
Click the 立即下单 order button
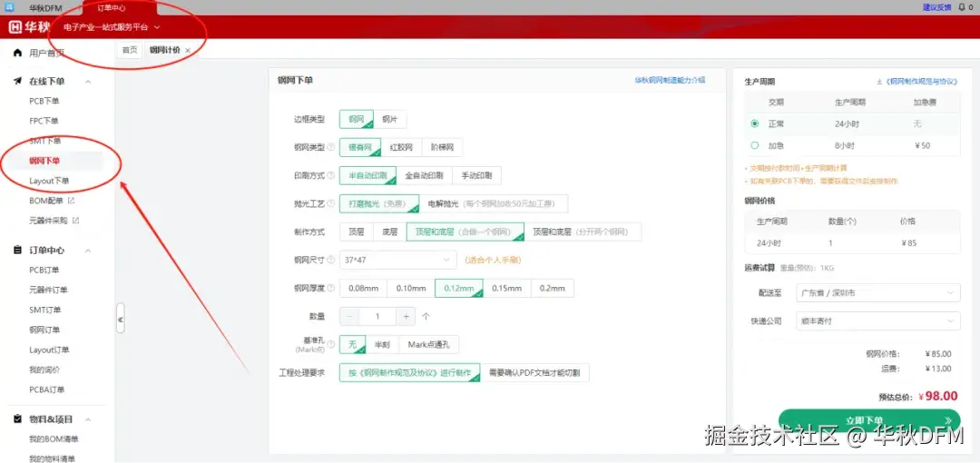pyautogui.click(x=868, y=420)
